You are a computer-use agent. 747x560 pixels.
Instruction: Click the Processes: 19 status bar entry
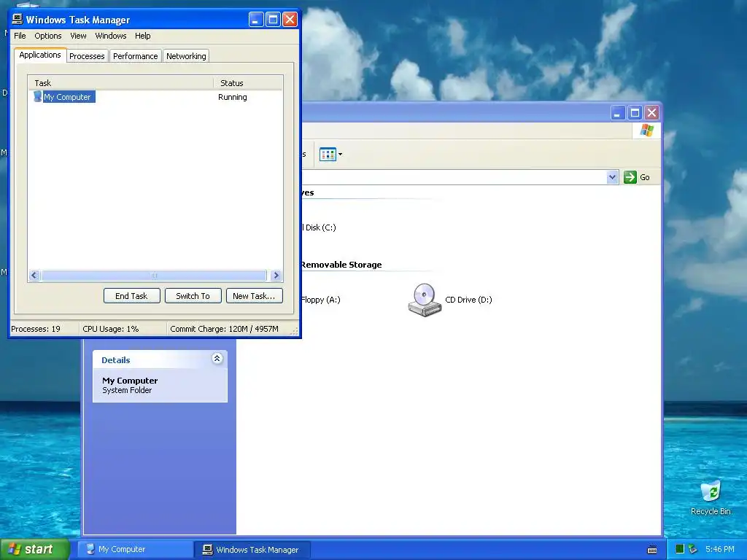tap(36, 329)
